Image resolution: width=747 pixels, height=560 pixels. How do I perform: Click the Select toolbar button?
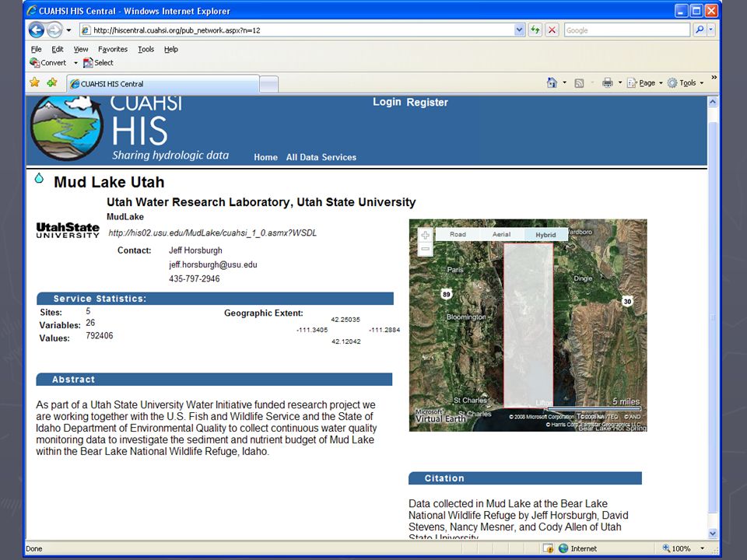[98, 62]
